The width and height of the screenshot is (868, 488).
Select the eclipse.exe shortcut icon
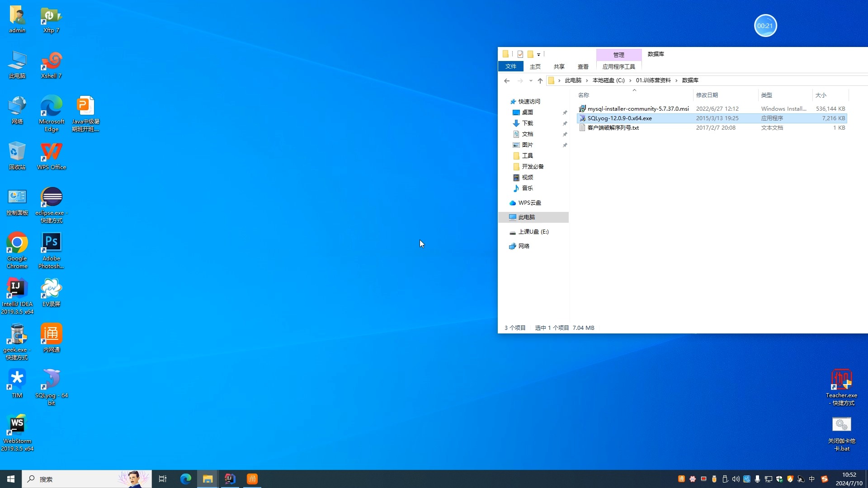52,205
